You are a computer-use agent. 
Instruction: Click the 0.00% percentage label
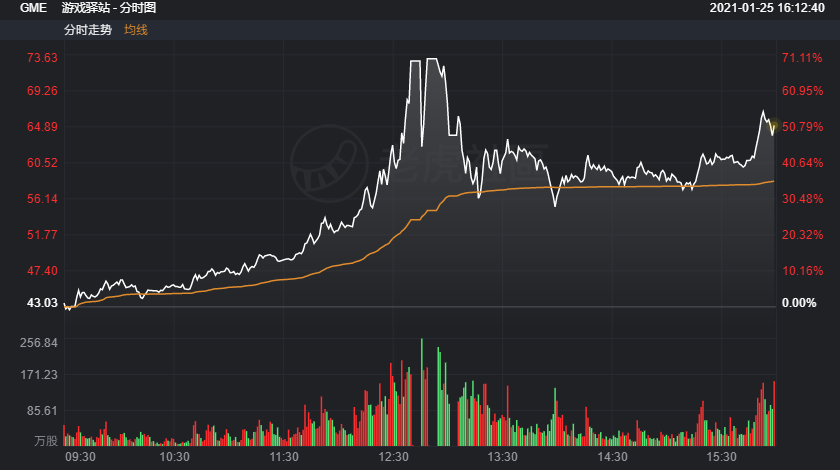coord(799,303)
